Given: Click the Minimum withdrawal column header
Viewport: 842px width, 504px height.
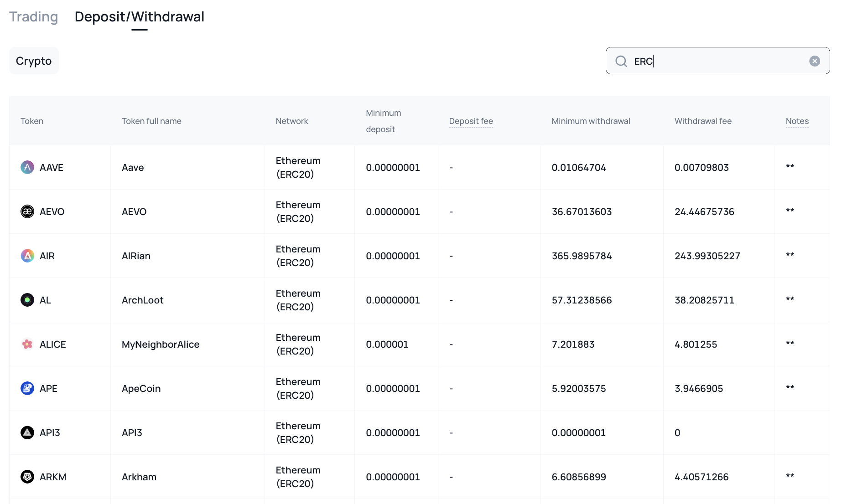Looking at the screenshot, I should (x=591, y=121).
